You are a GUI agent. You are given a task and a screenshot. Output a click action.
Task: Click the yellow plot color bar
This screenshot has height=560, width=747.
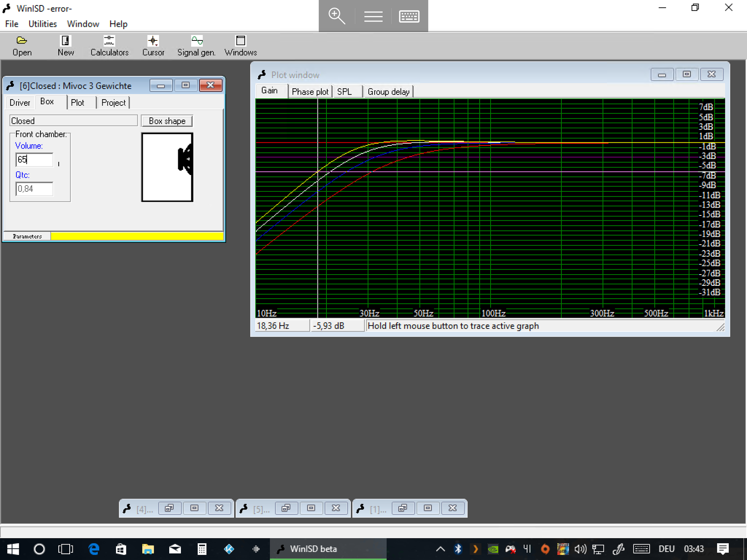(x=137, y=236)
